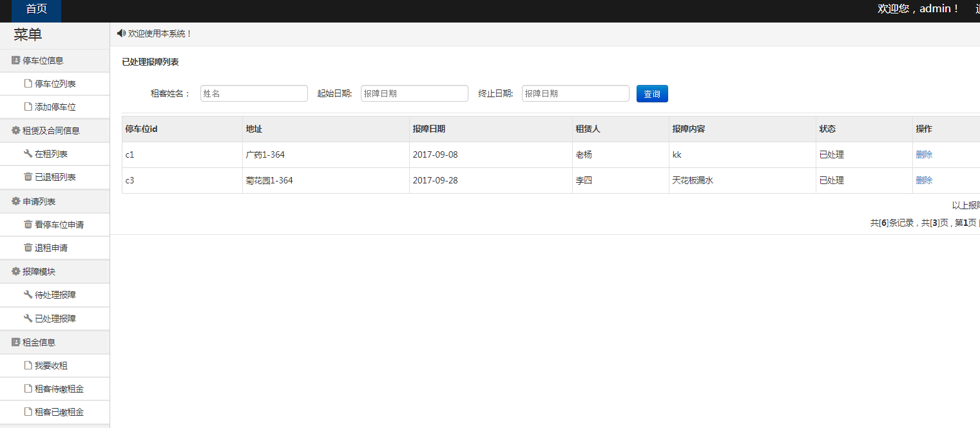The image size is (980, 428).
Task: Select the c3 parking id cell
Action: pyautogui.click(x=182, y=180)
